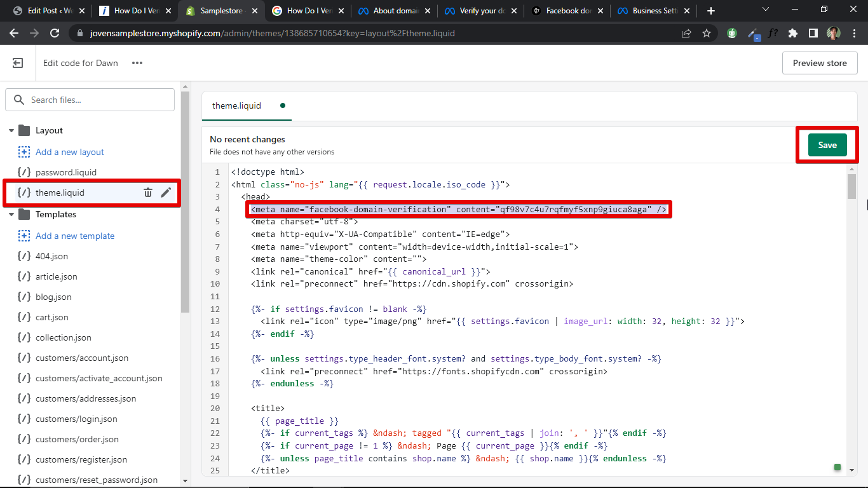Click the Add a new layout link
Image resolution: width=868 pixels, height=488 pixels.
point(70,152)
